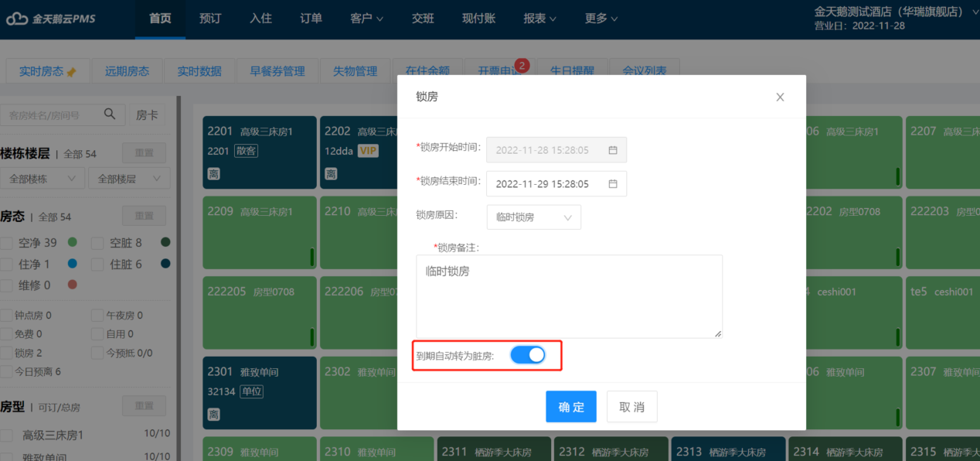Switch to the 实时数据 tab
The height and width of the screenshot is (461, 980).
(199, 71)
